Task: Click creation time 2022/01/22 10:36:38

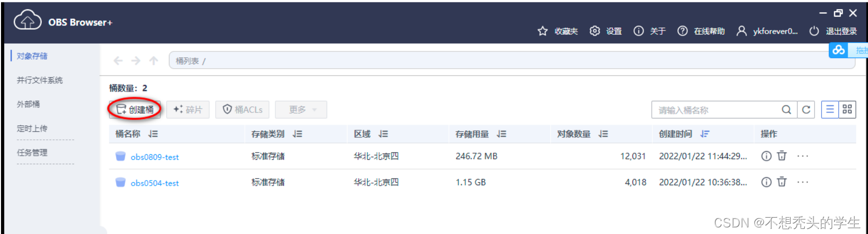Action: pyautogui.click(x=703, y=182)
